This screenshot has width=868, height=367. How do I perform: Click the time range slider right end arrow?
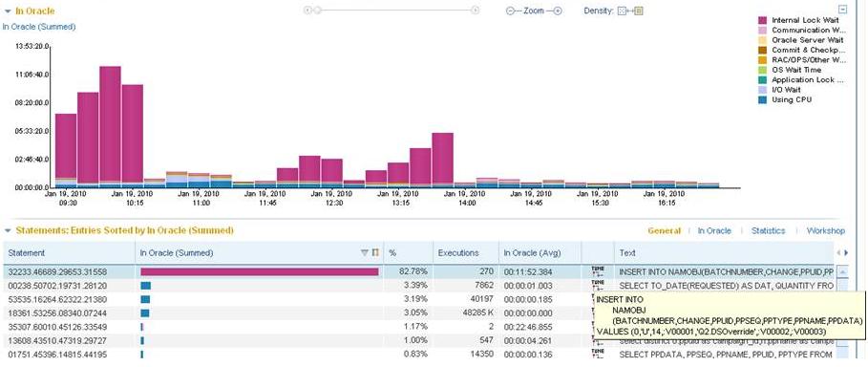coord(475,10)
